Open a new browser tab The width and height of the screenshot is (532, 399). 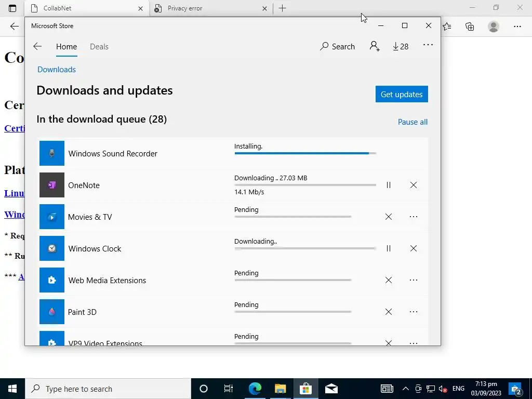coord(282,8)
